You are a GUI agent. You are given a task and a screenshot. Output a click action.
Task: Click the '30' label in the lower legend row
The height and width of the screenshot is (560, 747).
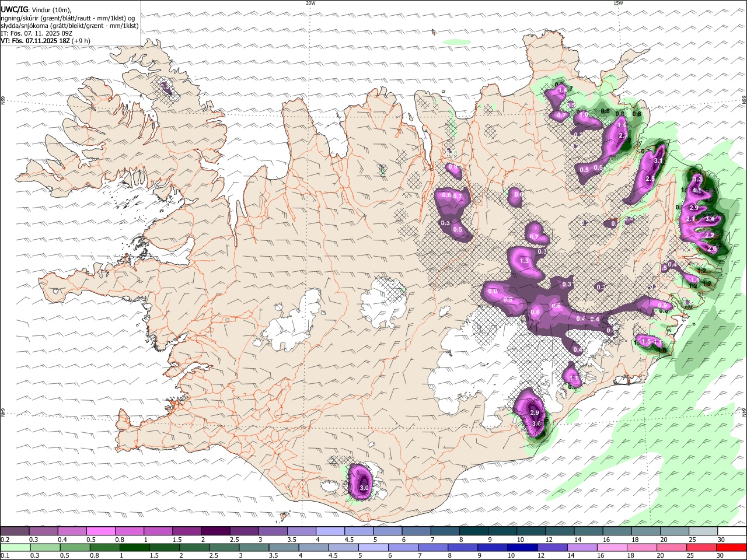coord(721,556)
